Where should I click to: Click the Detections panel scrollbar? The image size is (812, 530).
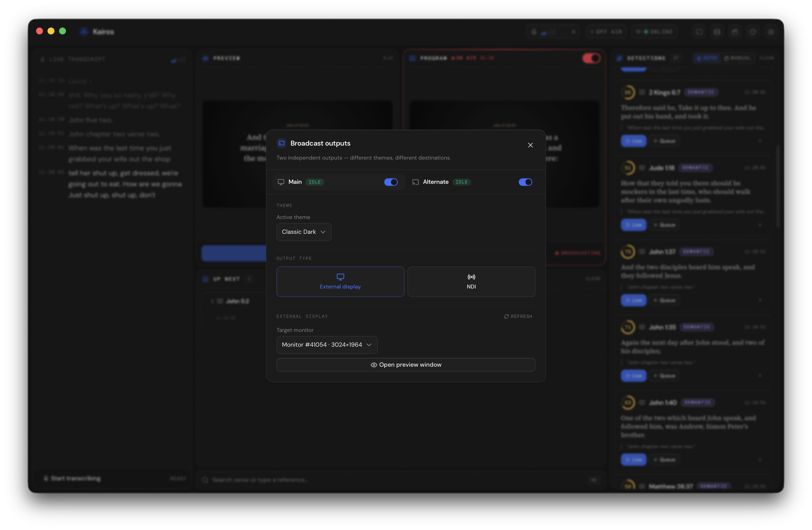(x=778, y=186)
